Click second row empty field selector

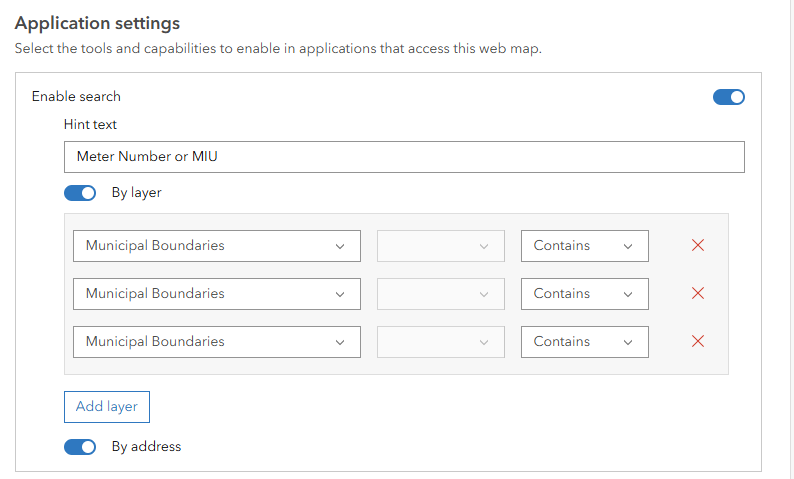440,294
